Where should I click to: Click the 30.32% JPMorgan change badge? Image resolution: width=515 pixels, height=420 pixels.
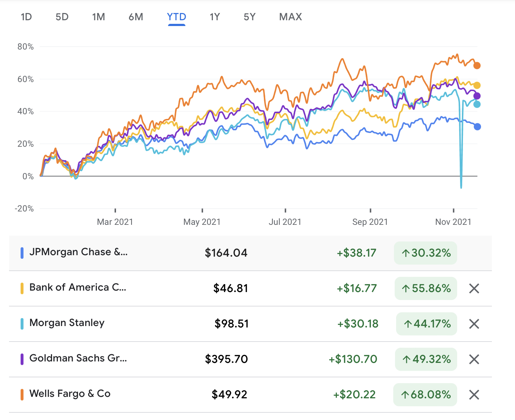tap(425, 253)
